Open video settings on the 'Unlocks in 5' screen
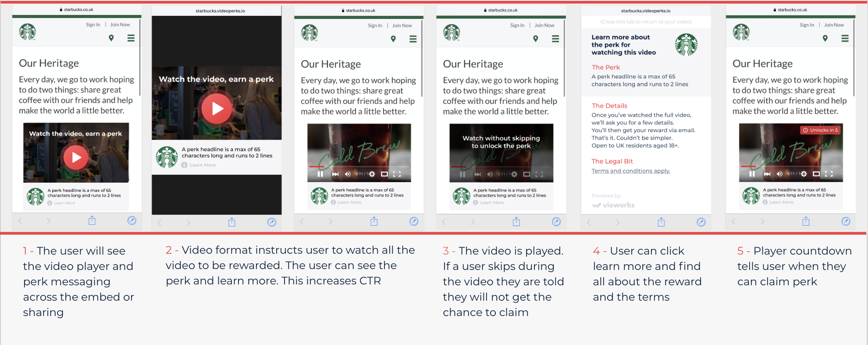 (804, 174)
